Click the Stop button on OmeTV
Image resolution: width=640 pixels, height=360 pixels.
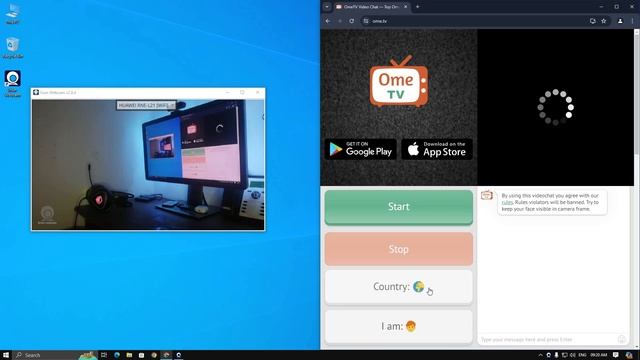(398, 249)
